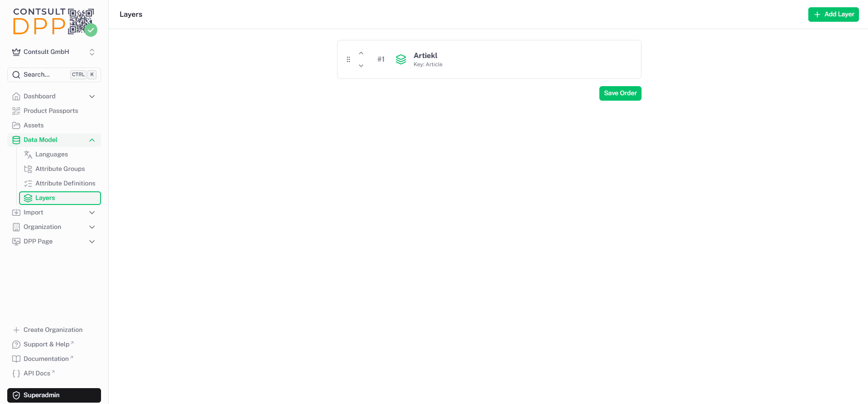Click the Organization building icon
This screenshot has height=404, width=868.
(16, 227)
